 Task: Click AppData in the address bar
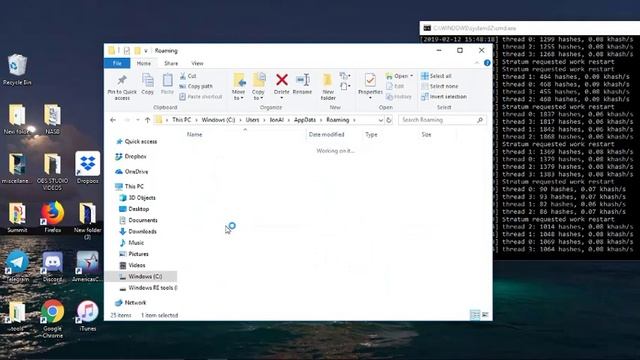coord(305,120)
